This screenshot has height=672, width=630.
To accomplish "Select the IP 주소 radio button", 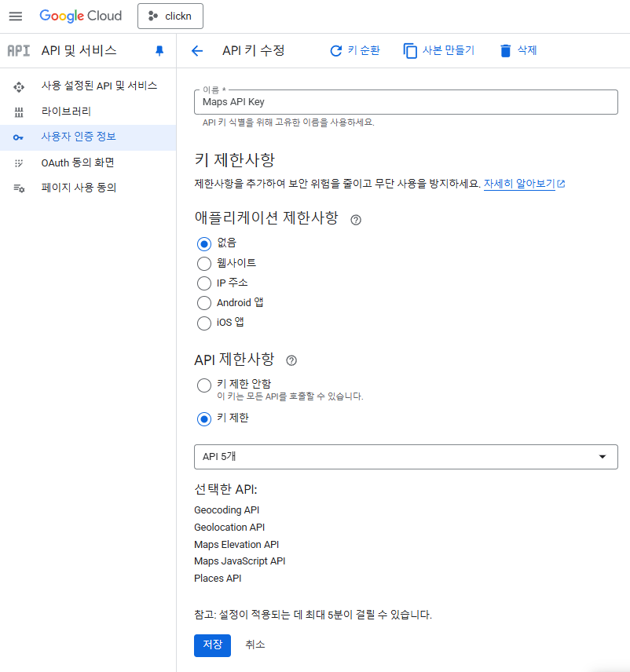I will [204, 283].
